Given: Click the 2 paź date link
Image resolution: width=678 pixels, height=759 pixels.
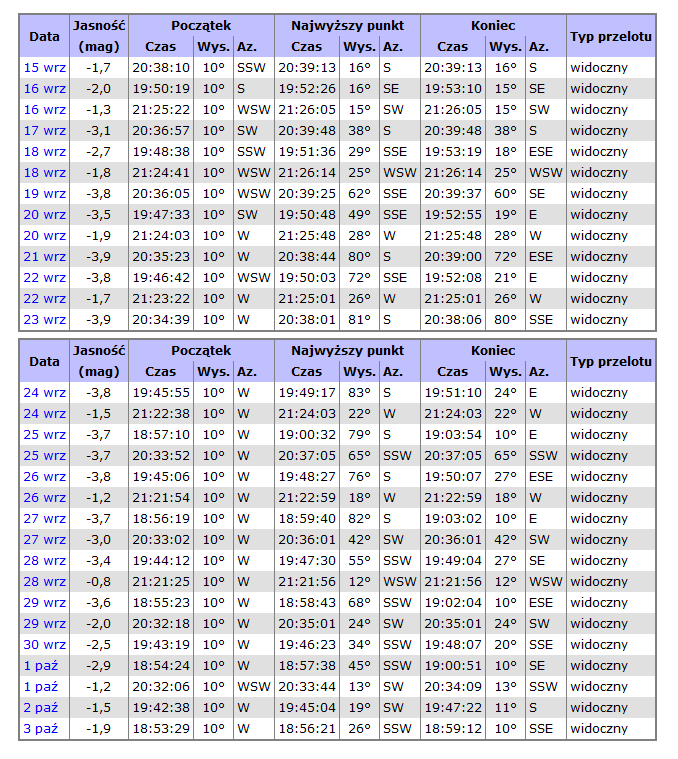Looking at the screenshot, I should (x=41, y=708).
